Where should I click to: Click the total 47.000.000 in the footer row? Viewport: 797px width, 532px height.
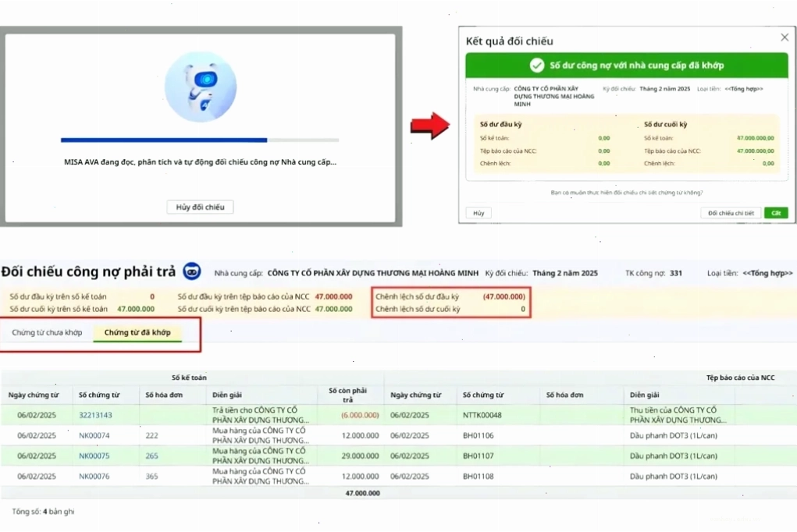click(x=362, y=493)
